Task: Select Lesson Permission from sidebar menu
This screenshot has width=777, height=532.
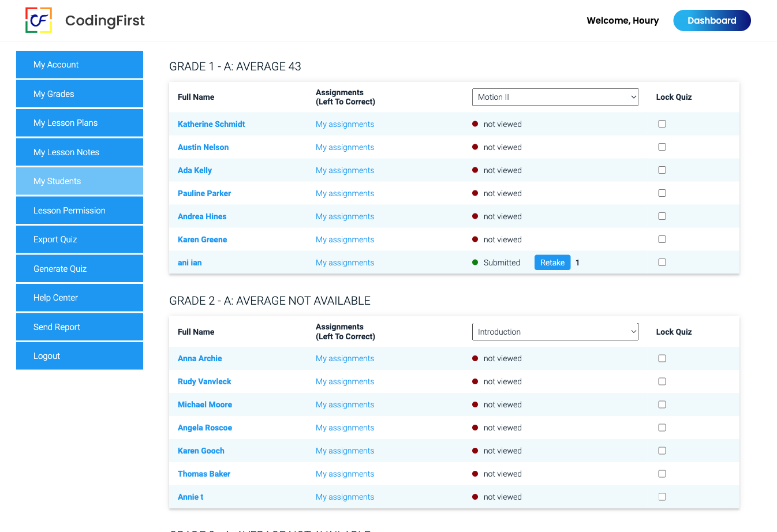Action: point(80,211)
